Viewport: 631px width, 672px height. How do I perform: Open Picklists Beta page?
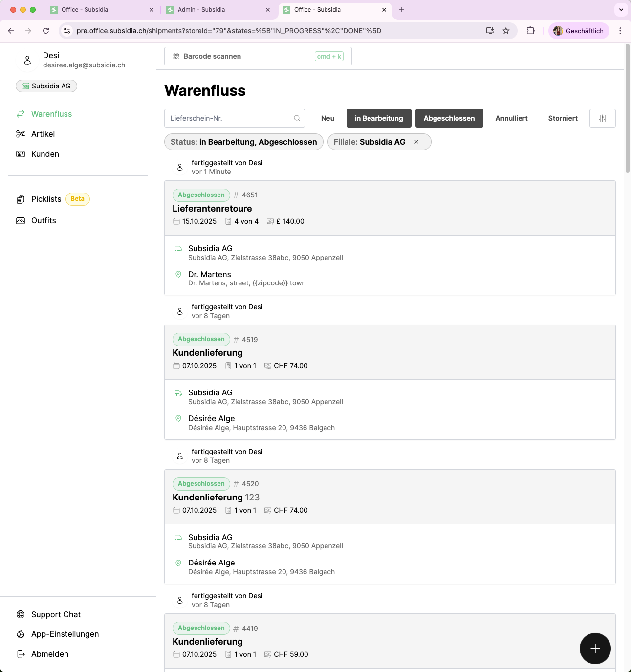[x=46, y=199]
